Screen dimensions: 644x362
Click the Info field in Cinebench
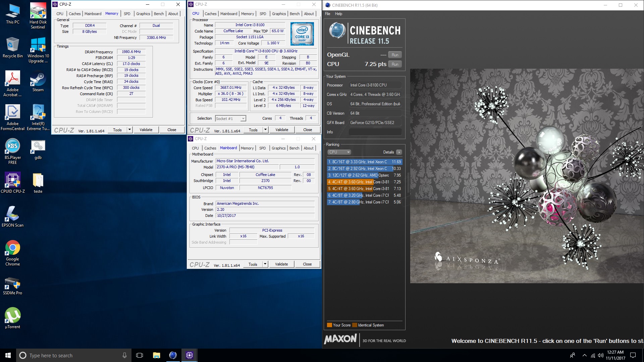tap(375, 132)
